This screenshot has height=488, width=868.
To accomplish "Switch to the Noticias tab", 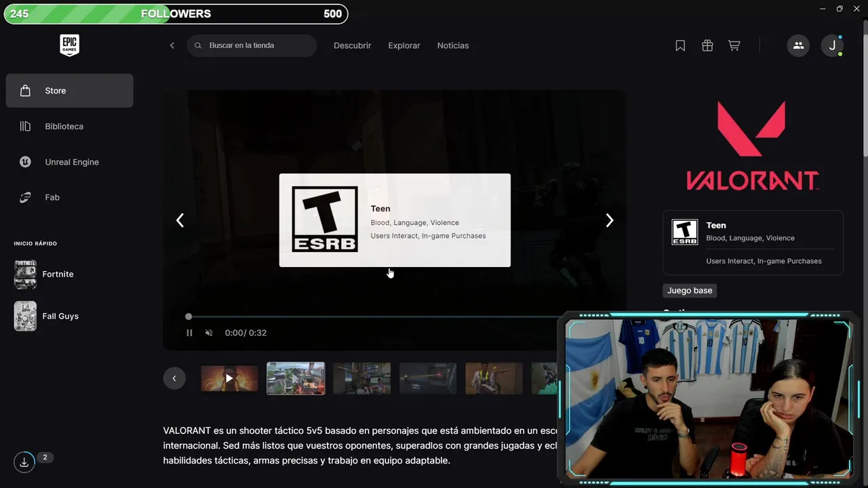I will [x=453, y=45].
